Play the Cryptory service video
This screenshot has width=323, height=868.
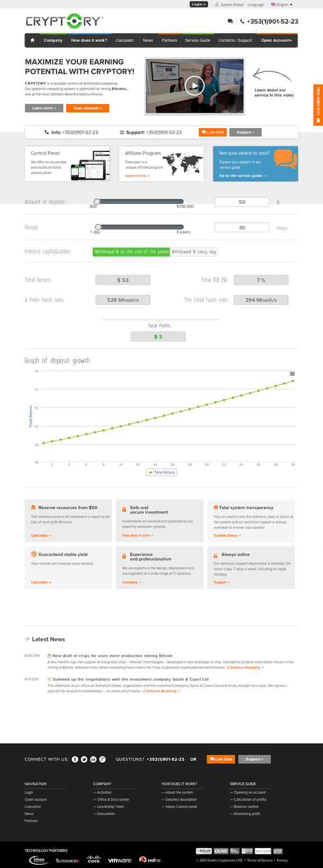click(195, 85)
